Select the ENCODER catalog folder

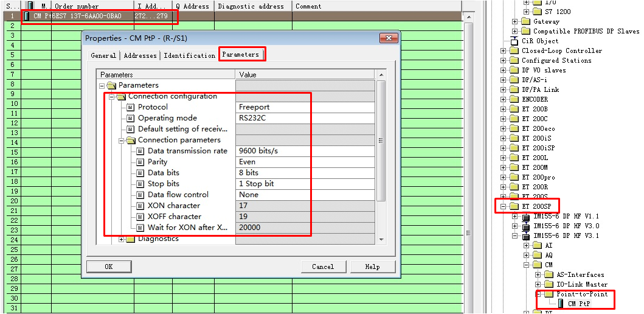coord(535,99)
